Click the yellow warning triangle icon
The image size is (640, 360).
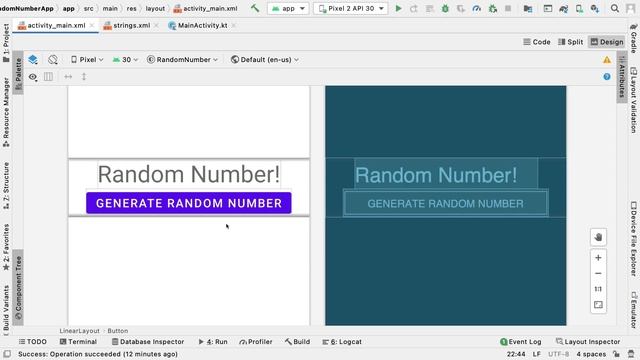coord(607,60)
